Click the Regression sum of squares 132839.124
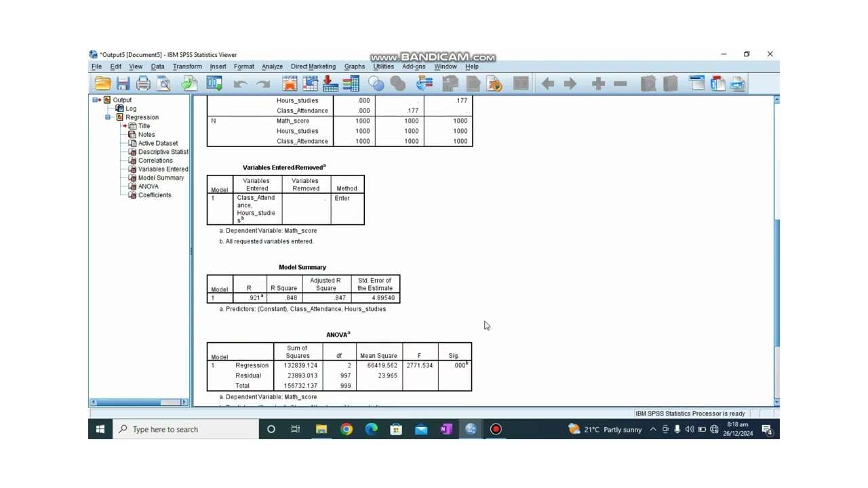868x488 pixels. (300, 365)
